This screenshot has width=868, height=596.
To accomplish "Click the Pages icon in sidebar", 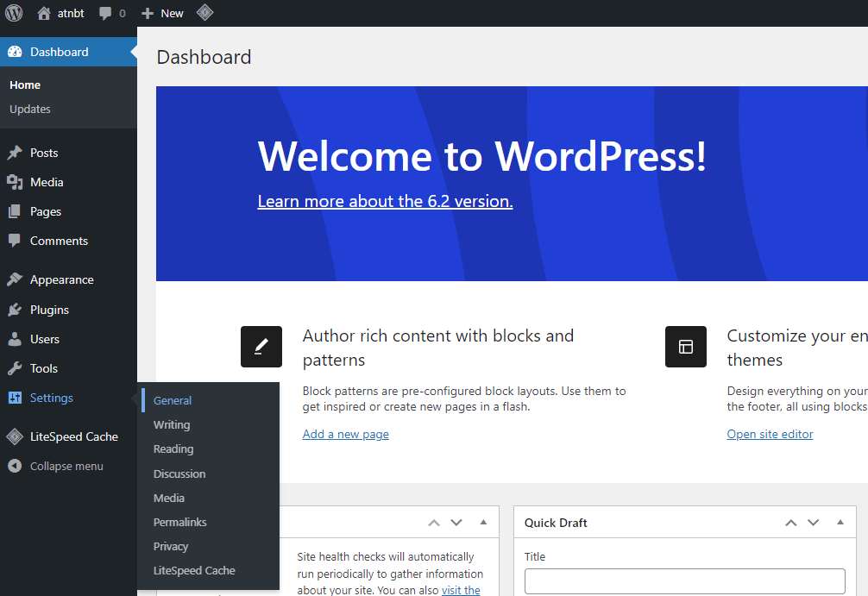I will pyautogui.click(x=15, y=211).
